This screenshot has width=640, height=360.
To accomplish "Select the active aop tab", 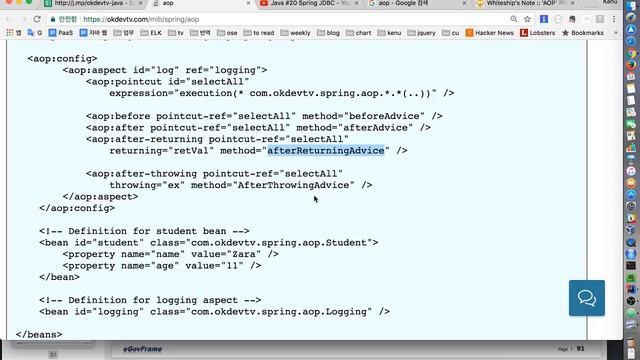I will 202,3.
